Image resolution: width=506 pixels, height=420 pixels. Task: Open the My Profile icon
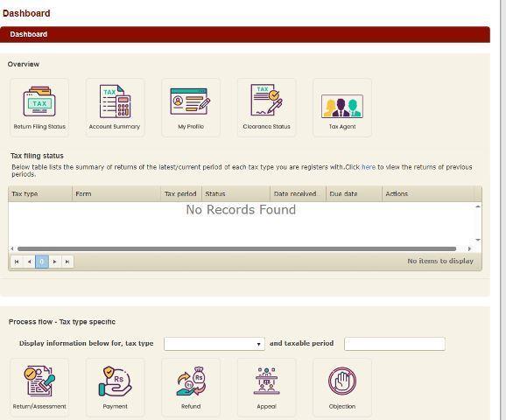pos(191,108)
